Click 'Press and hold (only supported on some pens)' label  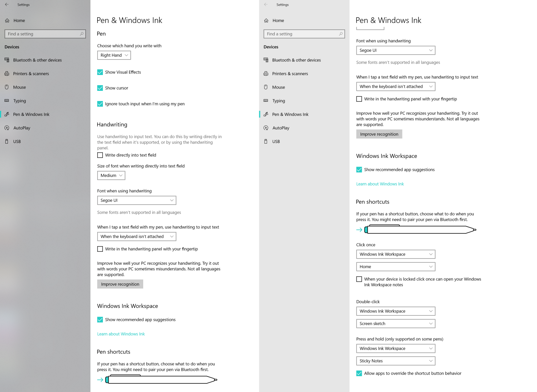point(400,339)
